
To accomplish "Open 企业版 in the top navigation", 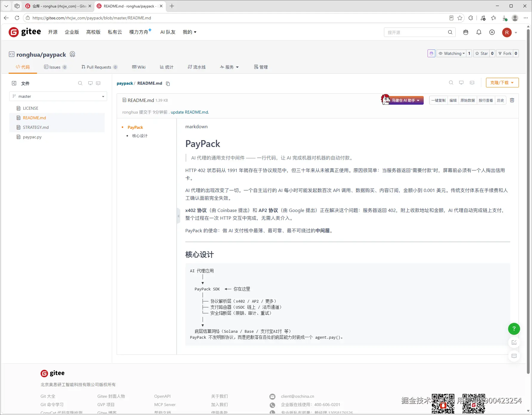I will (x=72, y=32).
